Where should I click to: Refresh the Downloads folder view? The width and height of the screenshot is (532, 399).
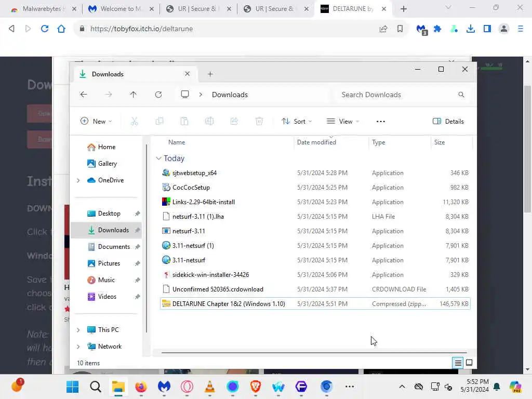(158, 95)
